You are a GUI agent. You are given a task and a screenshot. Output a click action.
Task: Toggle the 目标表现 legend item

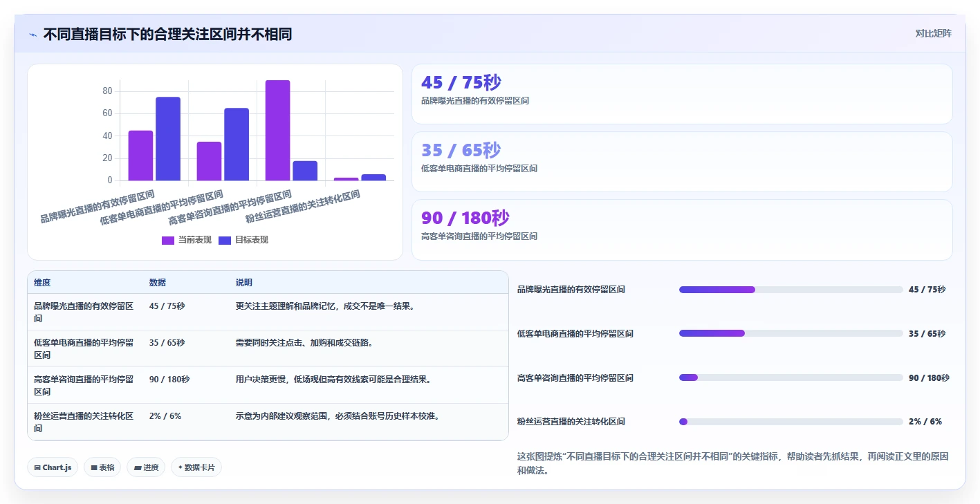[243, 240]
